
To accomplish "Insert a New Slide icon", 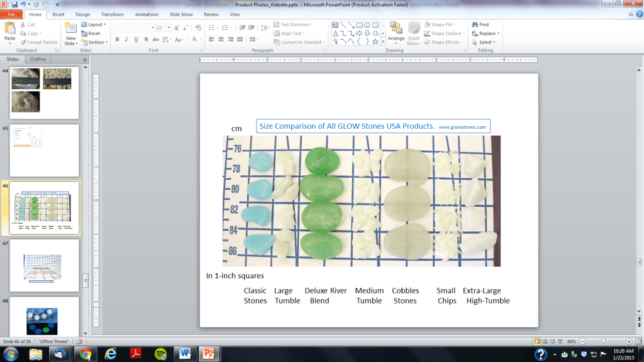I will [70, 28].
